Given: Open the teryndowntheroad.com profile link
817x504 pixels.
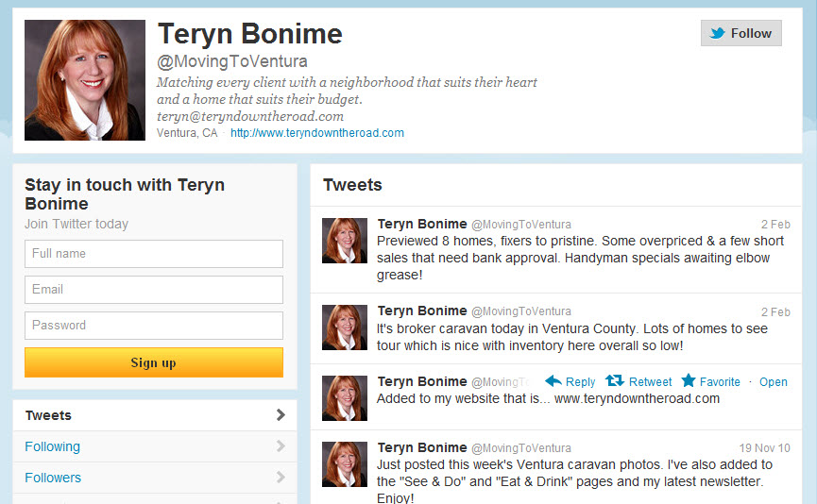Looking at the screenshot, I should point(317,133).
